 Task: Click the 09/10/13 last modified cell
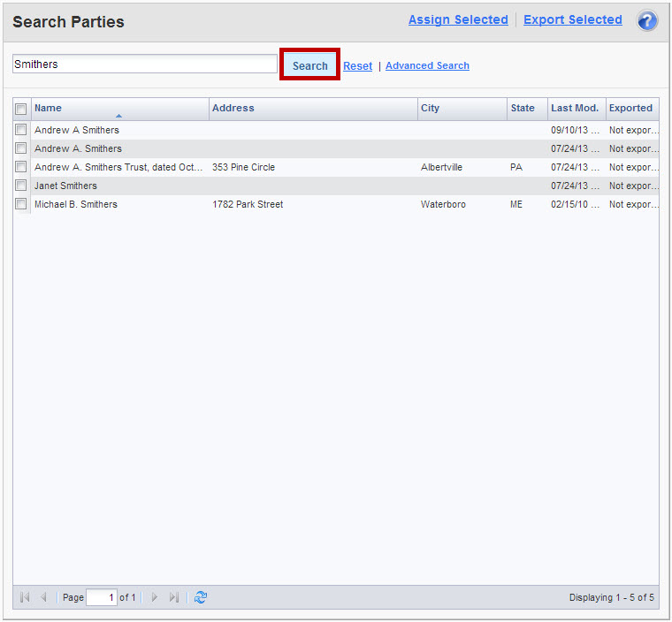coord(577,130)
